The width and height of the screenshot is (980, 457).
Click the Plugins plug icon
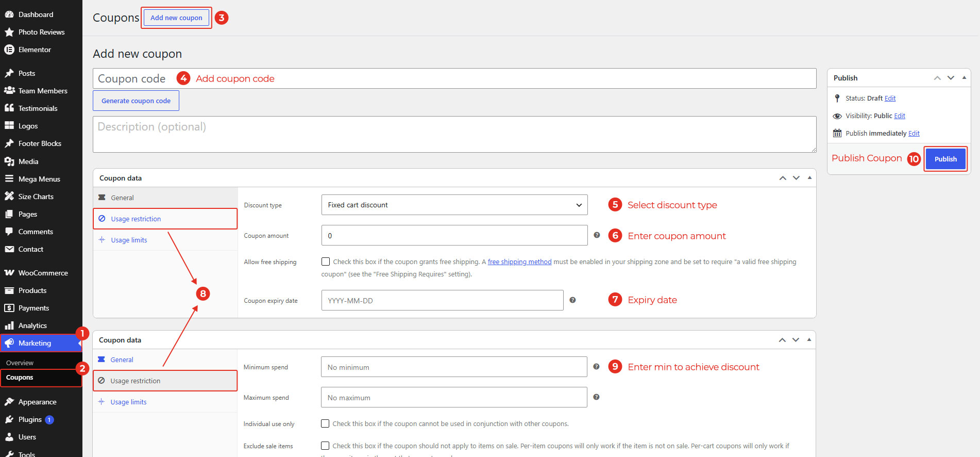pos(9,419)
